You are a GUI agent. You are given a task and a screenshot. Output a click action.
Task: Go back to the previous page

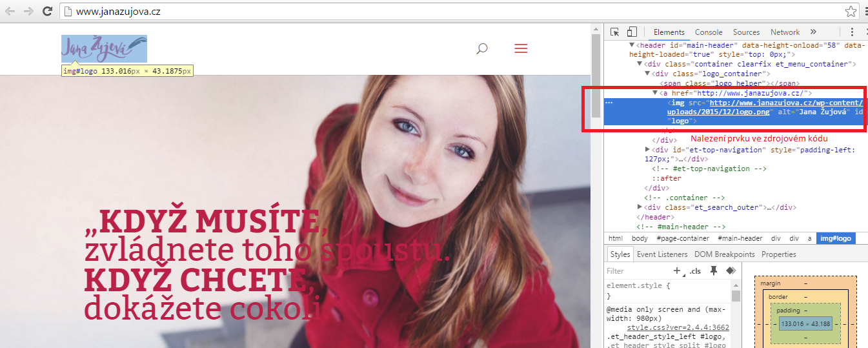point(10,11)
